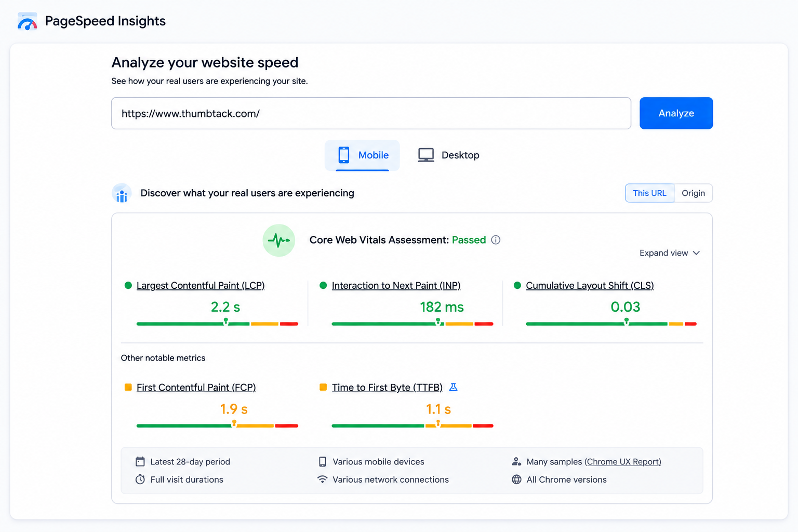Switch to the Mobile tab label
The width and height of the screenshot is (798, 532).
click(374, 155)
